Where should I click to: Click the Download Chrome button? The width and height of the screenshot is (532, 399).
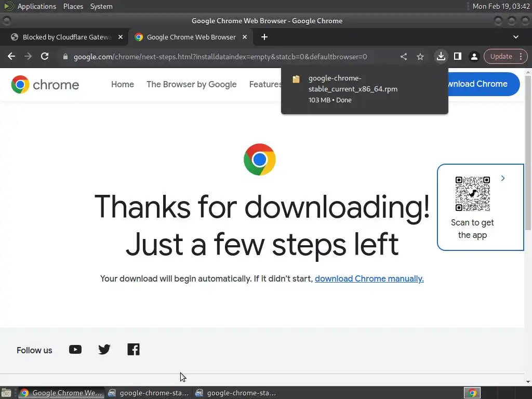coord(484,84)
